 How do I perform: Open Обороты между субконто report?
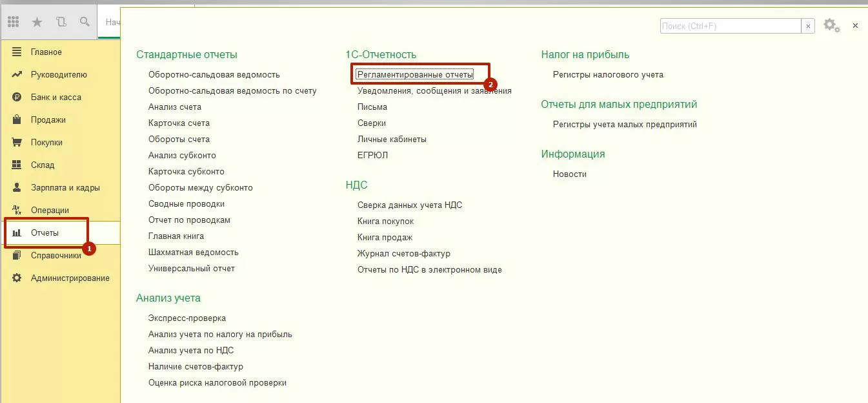click(x=201, y=187)
